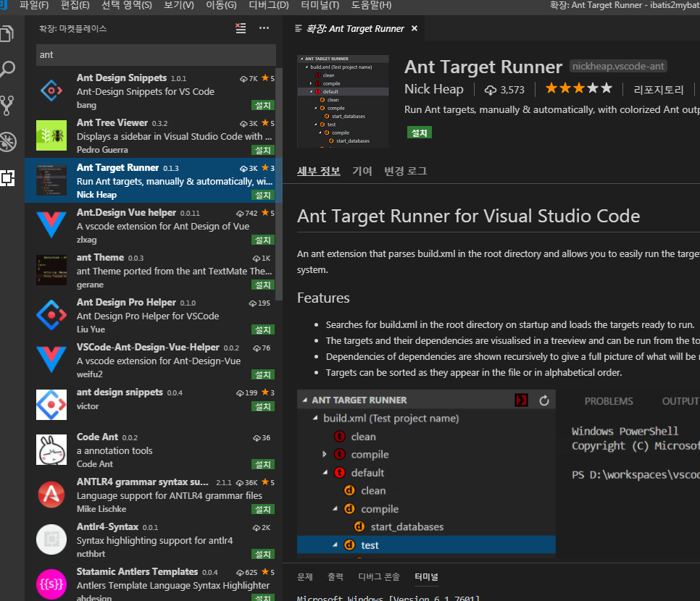Install Ant Tree Viewer extension
Screen dimensions: 700x601
262,151
